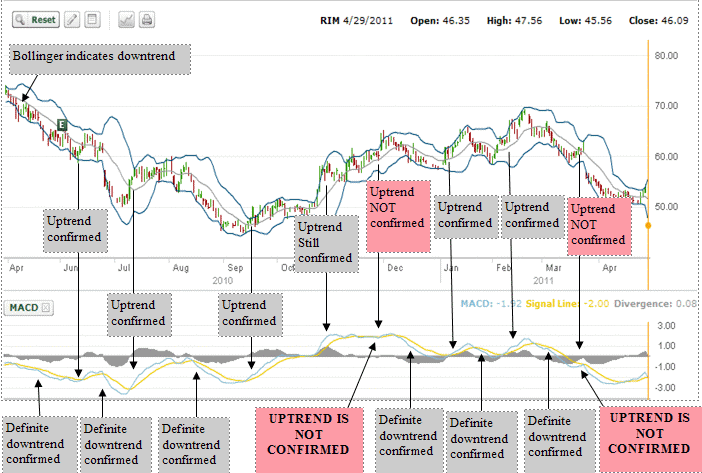This screenshot has width=702, height=473.
Task: Select the Uptrend Still confirmed note
Action: pos(326,244)
